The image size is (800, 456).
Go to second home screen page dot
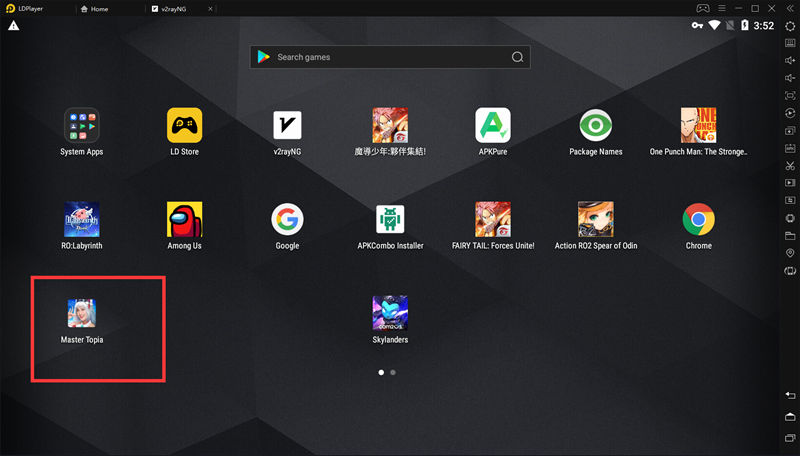point(393,372)
